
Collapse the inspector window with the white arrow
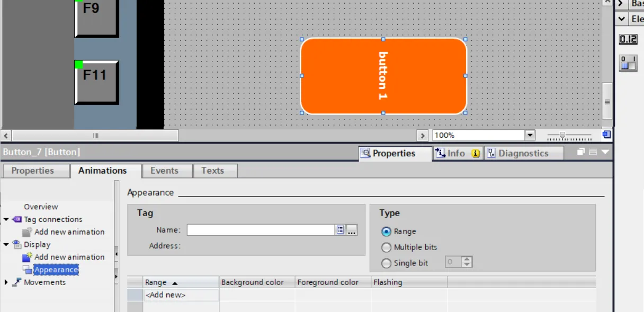point(605,152)
